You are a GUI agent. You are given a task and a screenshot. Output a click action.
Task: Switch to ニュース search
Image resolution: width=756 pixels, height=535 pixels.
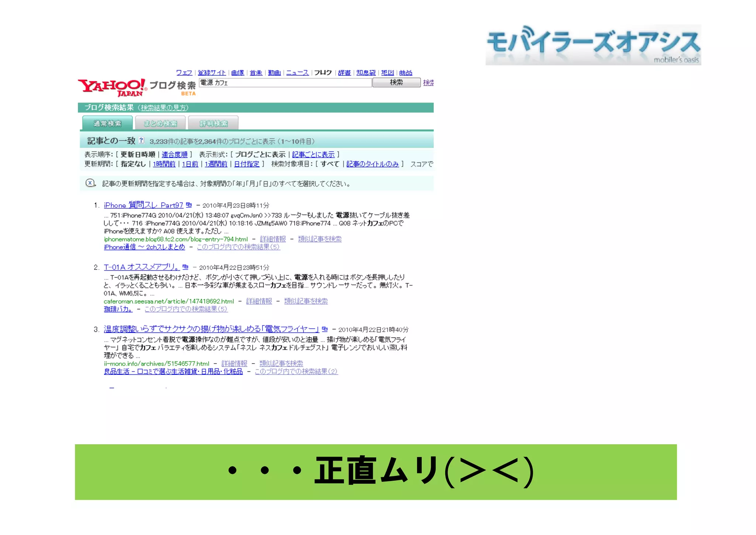(297, 73)
